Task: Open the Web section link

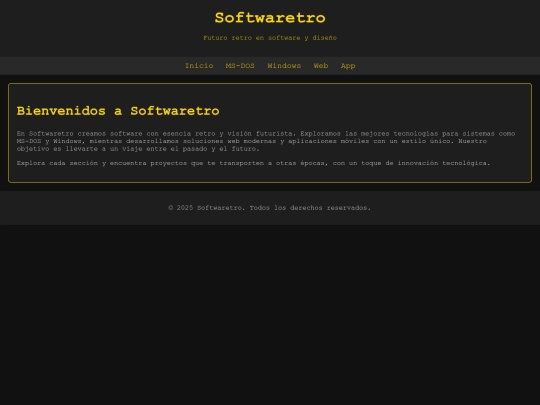Action: click(x=321, y=66)
